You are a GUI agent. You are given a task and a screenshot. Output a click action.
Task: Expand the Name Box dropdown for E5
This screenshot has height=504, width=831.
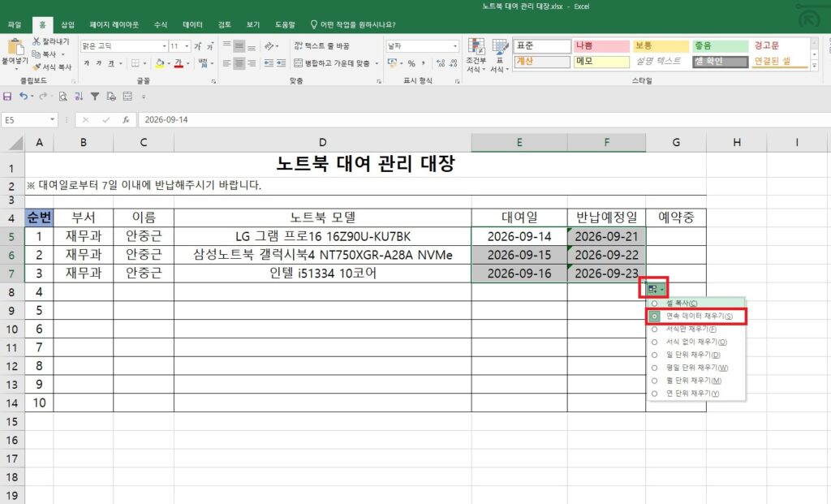(x=52, y=120)
